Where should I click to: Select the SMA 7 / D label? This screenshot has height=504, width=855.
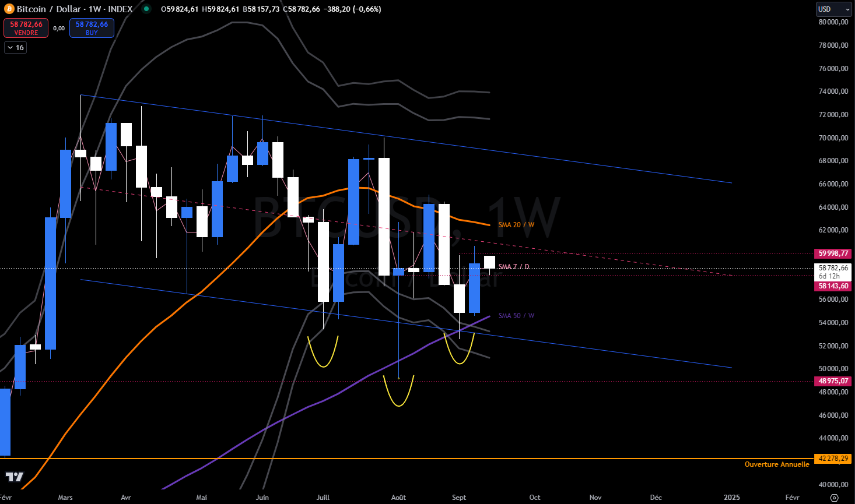click(x=513, y=267)
